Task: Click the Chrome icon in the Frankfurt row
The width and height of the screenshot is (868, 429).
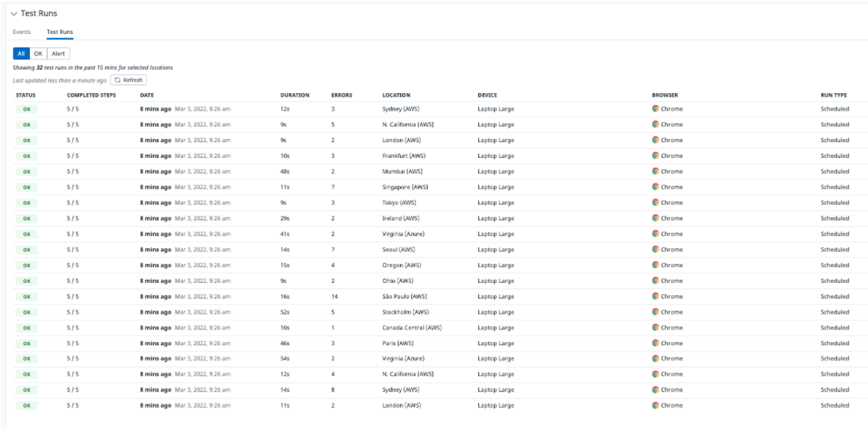Action: click(655, 156)
